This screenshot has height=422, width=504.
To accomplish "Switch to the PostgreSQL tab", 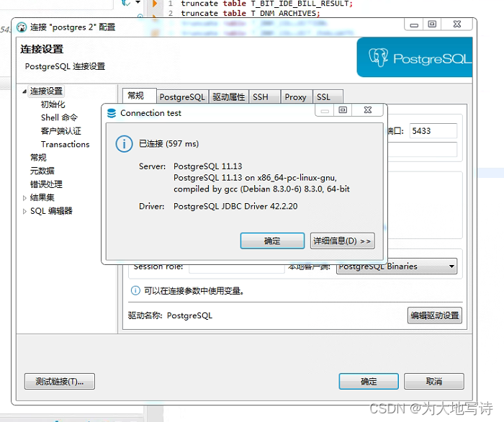I will [182, 96].
